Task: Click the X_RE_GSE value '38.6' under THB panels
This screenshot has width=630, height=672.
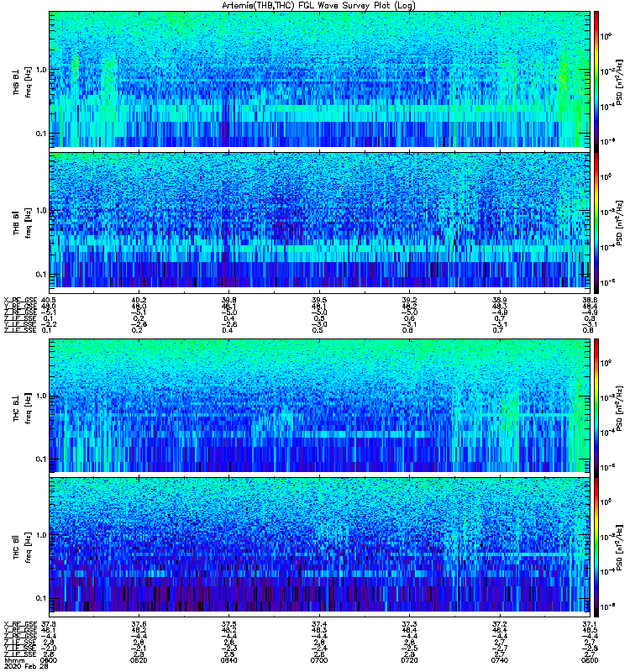Action: click(x=590, y=301)
